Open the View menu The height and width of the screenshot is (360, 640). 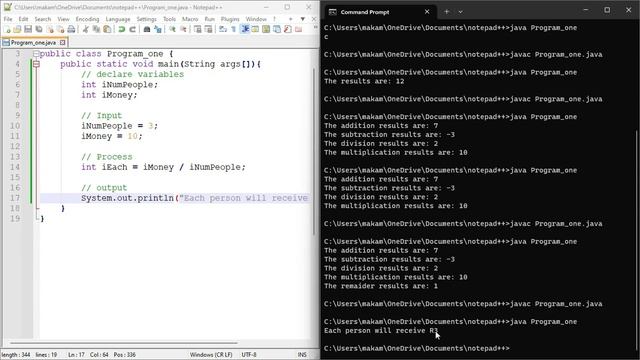(63, 19)
